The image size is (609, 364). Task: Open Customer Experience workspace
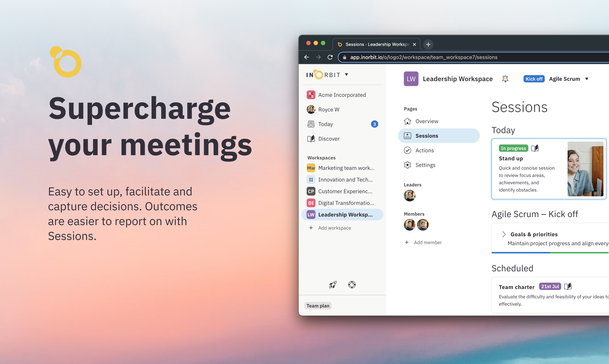(x=342, y=191)
